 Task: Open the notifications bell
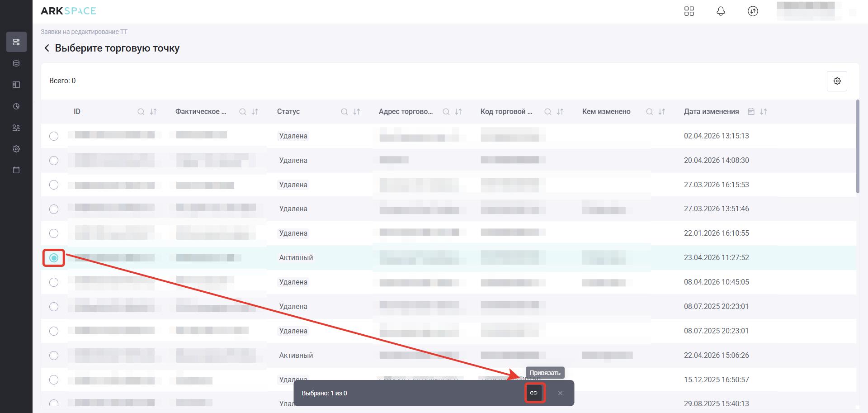(x=721, y=11)
